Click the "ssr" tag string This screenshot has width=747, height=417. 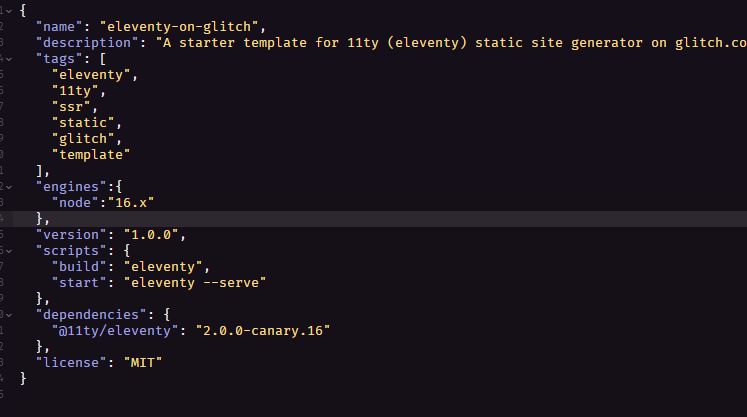click(x=71, y=107)
